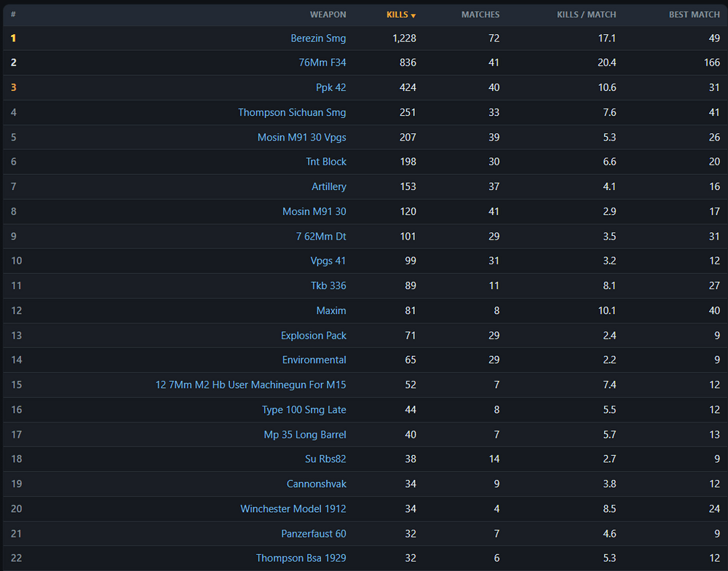Open the 7 62Mm Dt link
728x571 pixels.
(321, 237)
